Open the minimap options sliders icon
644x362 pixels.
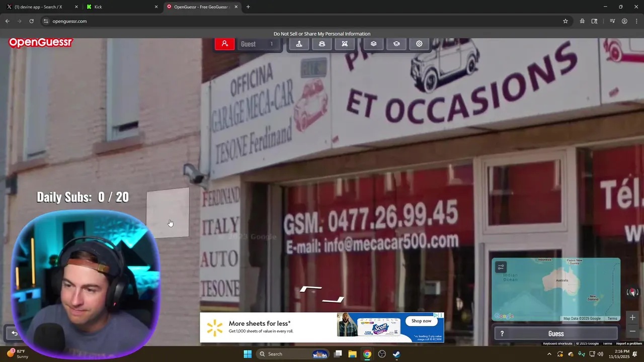click(501, 267)
